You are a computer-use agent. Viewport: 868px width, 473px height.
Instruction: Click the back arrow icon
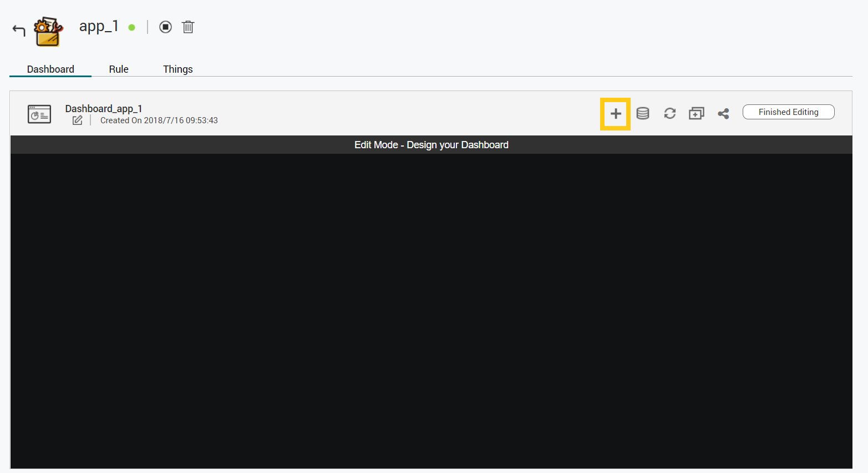pyautogui.click(x=19, y=30)
